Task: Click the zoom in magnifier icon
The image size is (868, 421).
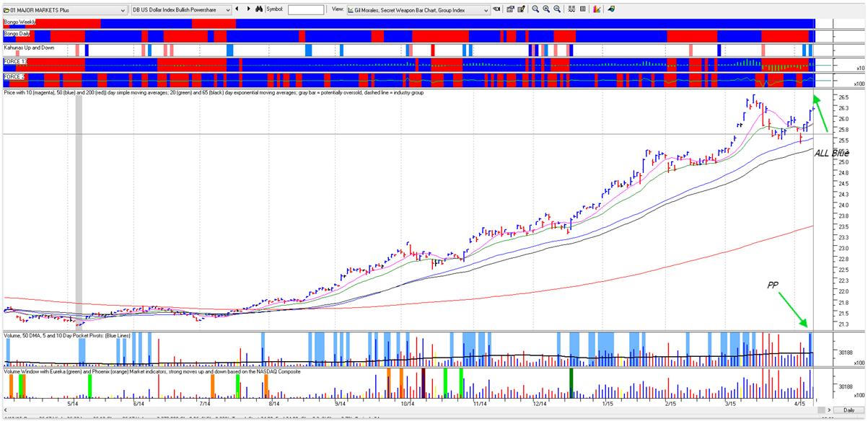Action: [546, 9]
